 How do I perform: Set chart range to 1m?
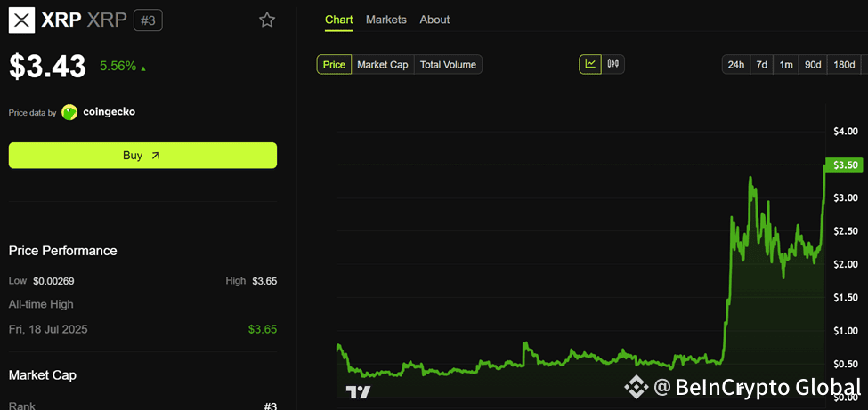pos(786,65)
